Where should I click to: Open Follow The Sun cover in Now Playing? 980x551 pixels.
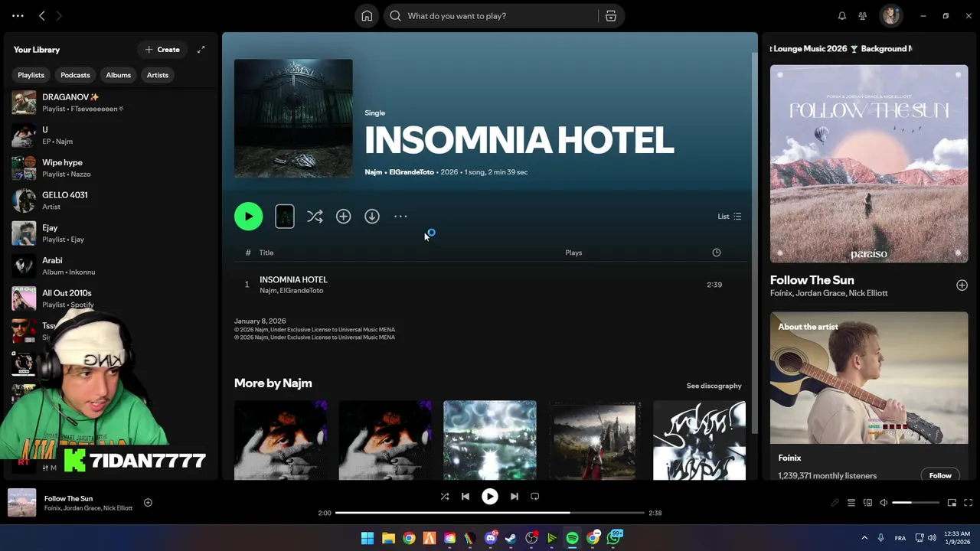(x=869, y=164)
